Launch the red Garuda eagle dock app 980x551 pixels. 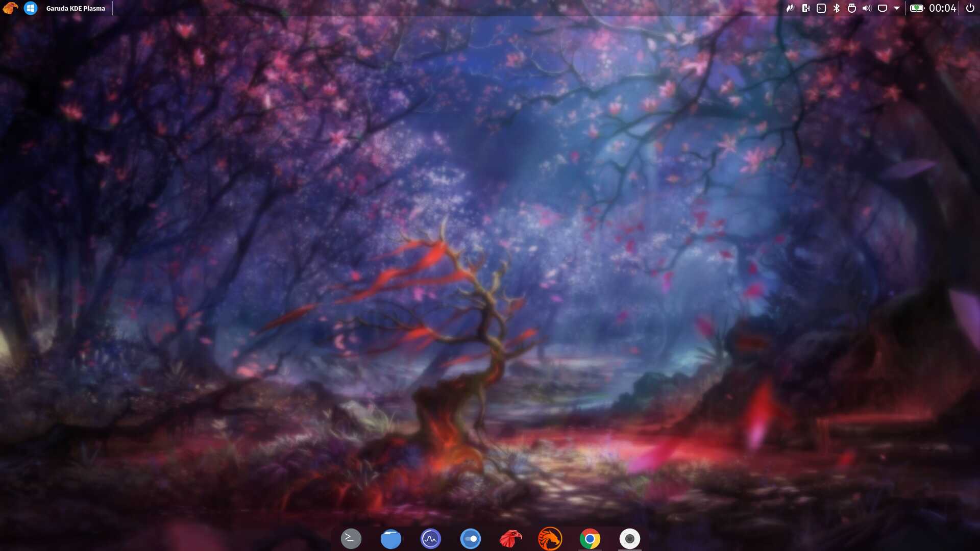click(510, 539)
